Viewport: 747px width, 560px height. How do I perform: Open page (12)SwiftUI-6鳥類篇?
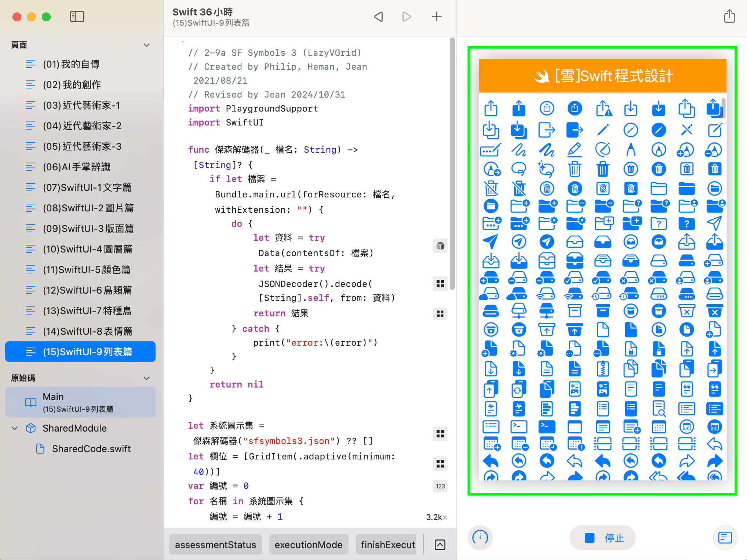(87, 290)
